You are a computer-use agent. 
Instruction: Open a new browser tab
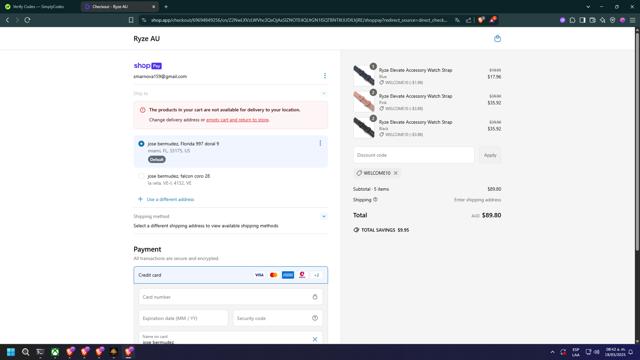166,7
